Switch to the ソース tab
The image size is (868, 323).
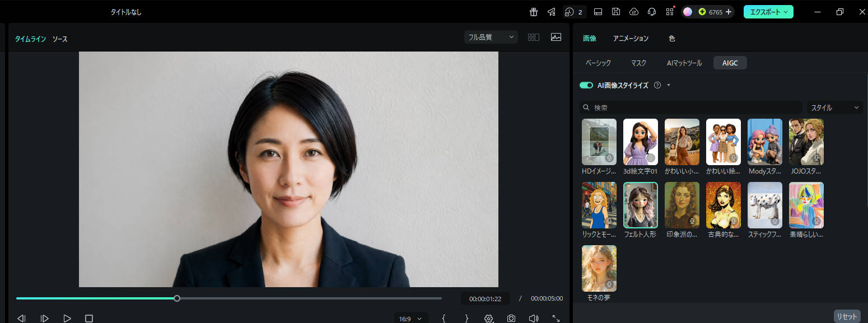tap(60, 39)
